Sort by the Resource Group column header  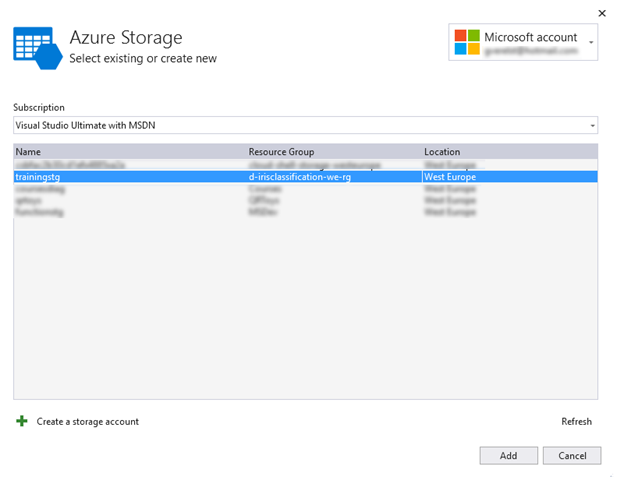(x=281, y=152)
